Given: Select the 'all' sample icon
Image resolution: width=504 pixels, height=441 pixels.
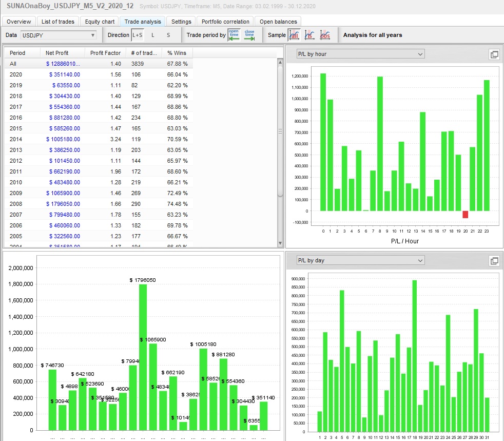Looking at the screenshot, I should point(294,35).
